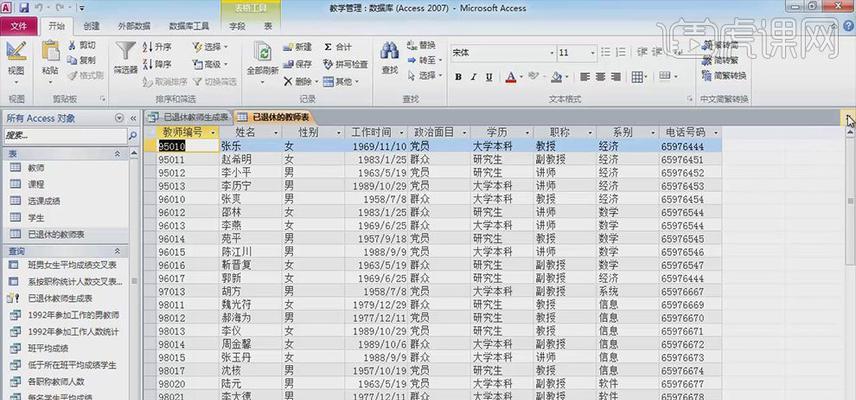Screen dimensions: 856x400
Task: Open the 筛选器 filter funnel
Action: [x=126, y=58]
